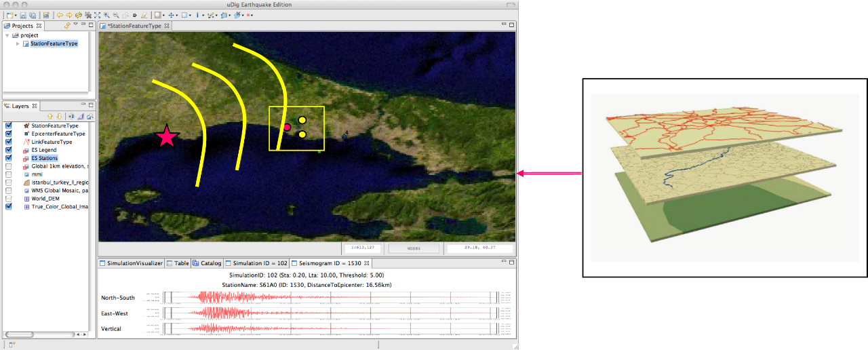This screenshot has height=350, width=868.
Task: Collapse the project folder in Projects
Action: pyautogui.click(x=7, y=35)
